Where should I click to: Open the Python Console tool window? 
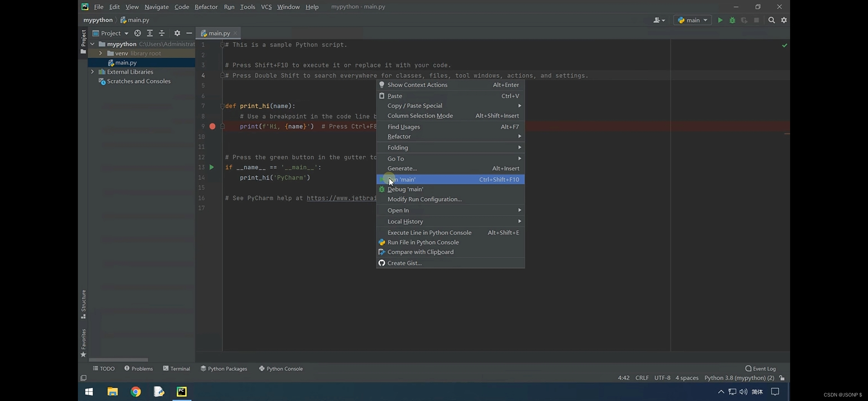[x=281, y=368]
